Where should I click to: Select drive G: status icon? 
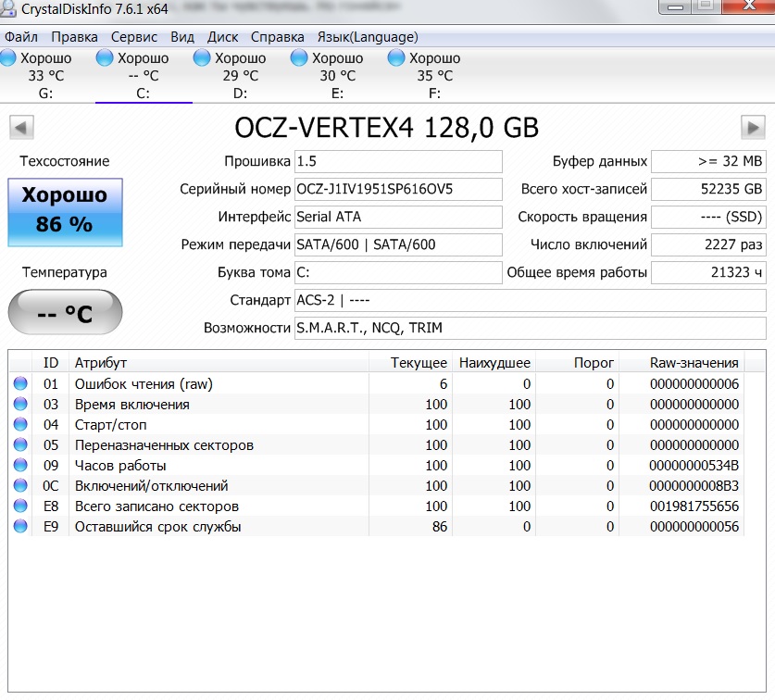(x=8, y=57)
